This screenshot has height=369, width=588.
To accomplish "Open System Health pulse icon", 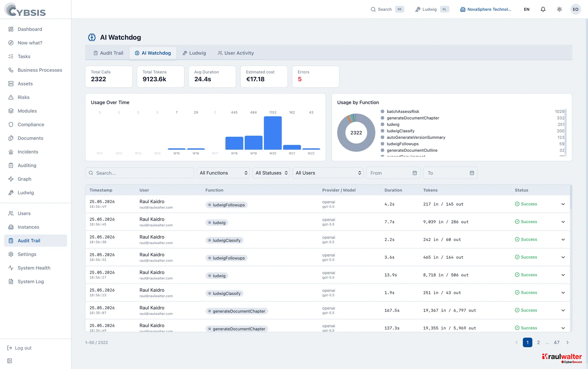I will tap(11, 268).
